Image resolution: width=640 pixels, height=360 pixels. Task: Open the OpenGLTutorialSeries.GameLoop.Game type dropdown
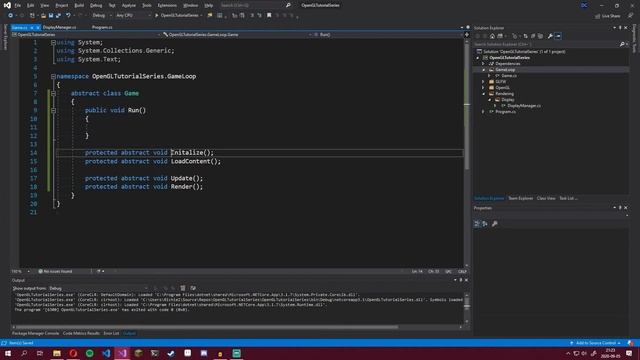(x=236, y=35)
